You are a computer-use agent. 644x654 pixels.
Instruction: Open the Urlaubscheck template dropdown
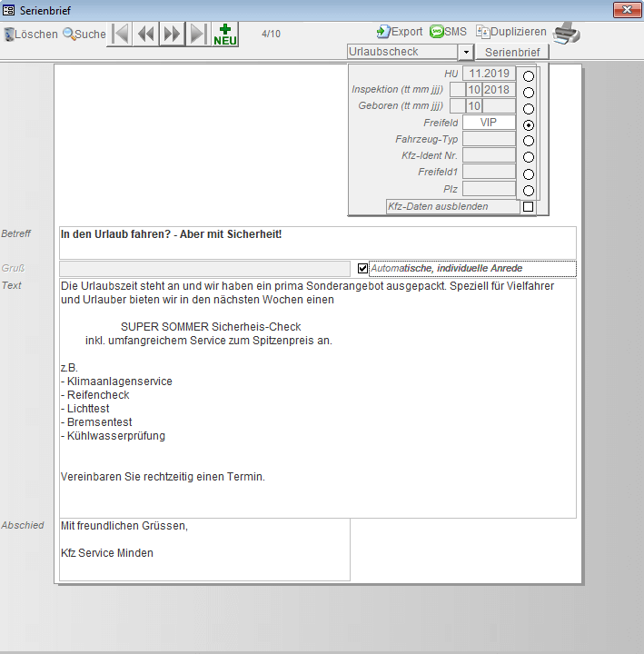pyautogui.click(x=465, y=53)
